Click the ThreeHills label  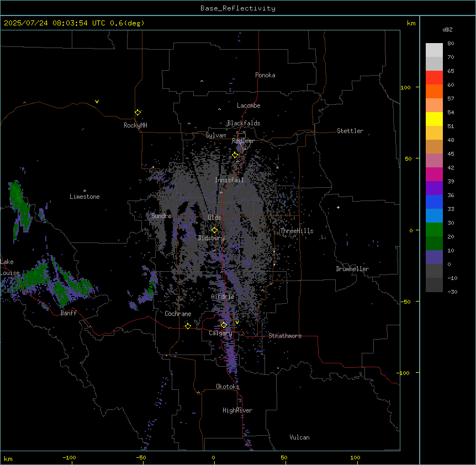tap(297, 231)
